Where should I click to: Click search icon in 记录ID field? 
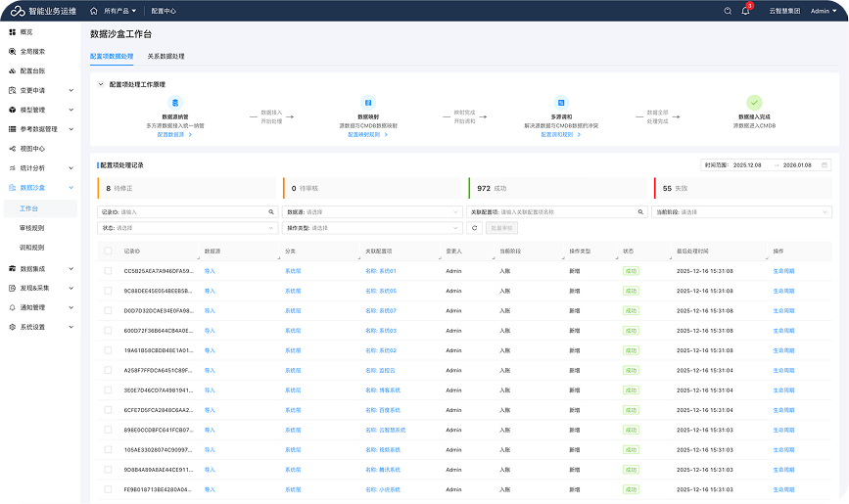pyautogui.click(x=271, y=211)
